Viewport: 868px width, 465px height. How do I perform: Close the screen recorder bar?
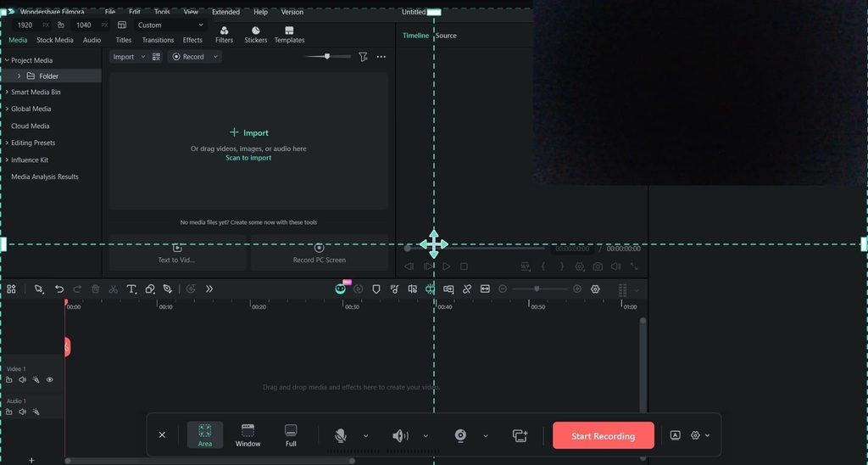(162, 435)
